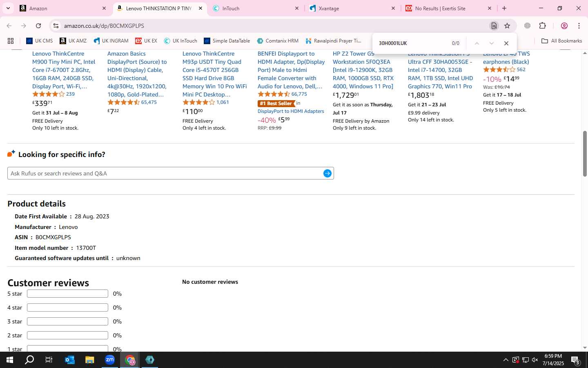
Task: Open All Bookmarks folder
Action: [x=561, y=41]
